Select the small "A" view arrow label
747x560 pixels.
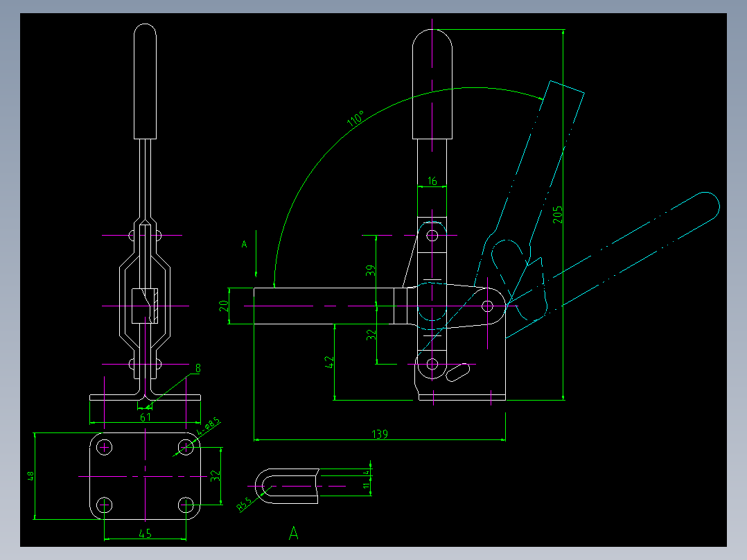[245, 245]
